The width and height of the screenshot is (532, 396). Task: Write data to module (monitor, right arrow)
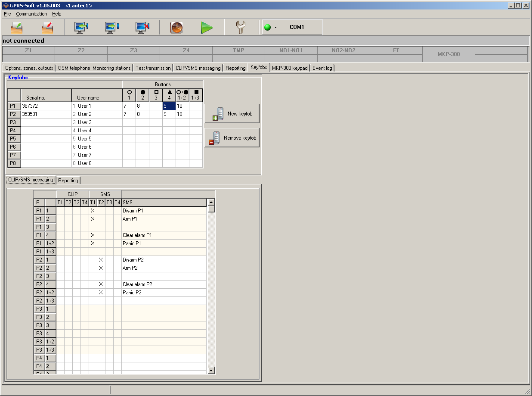click(112, 27)
